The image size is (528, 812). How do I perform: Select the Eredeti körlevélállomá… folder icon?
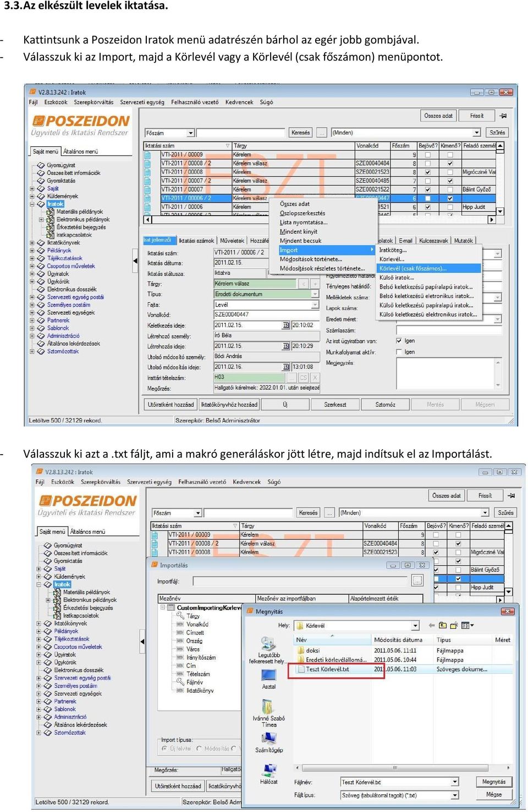[301, 660]
